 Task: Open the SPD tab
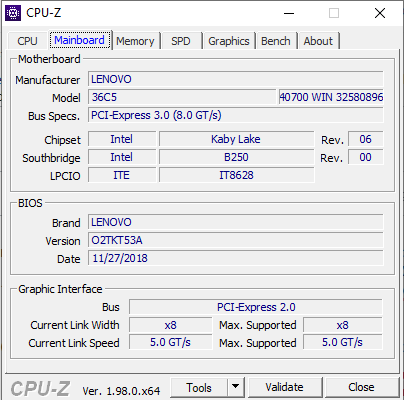181,41
